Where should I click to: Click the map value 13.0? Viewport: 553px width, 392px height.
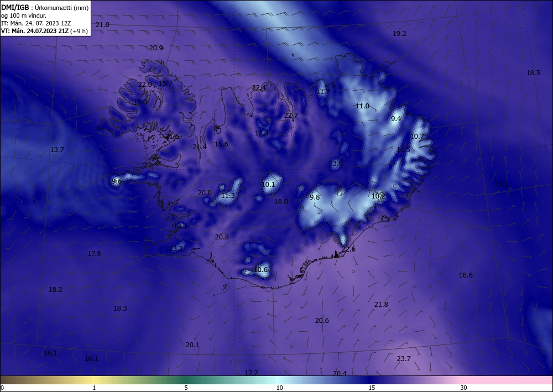click(336, 164)
